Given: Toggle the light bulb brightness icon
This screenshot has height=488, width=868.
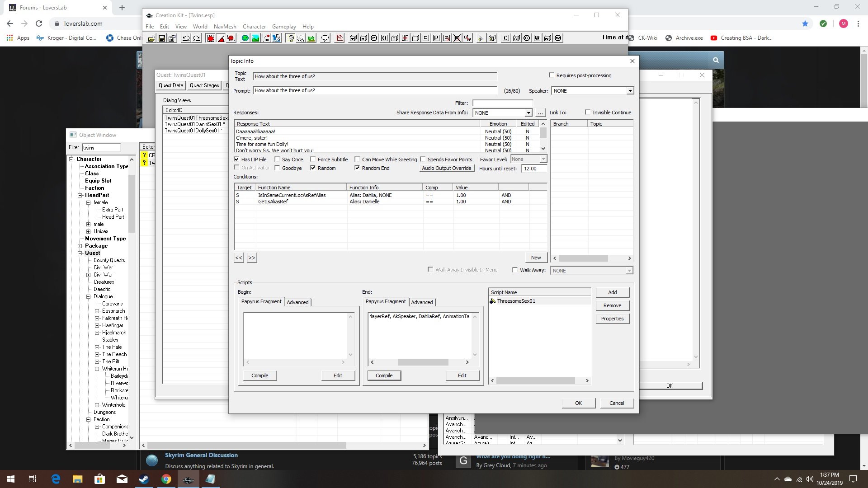Looking at the screenshot, I should pos(291,38).
